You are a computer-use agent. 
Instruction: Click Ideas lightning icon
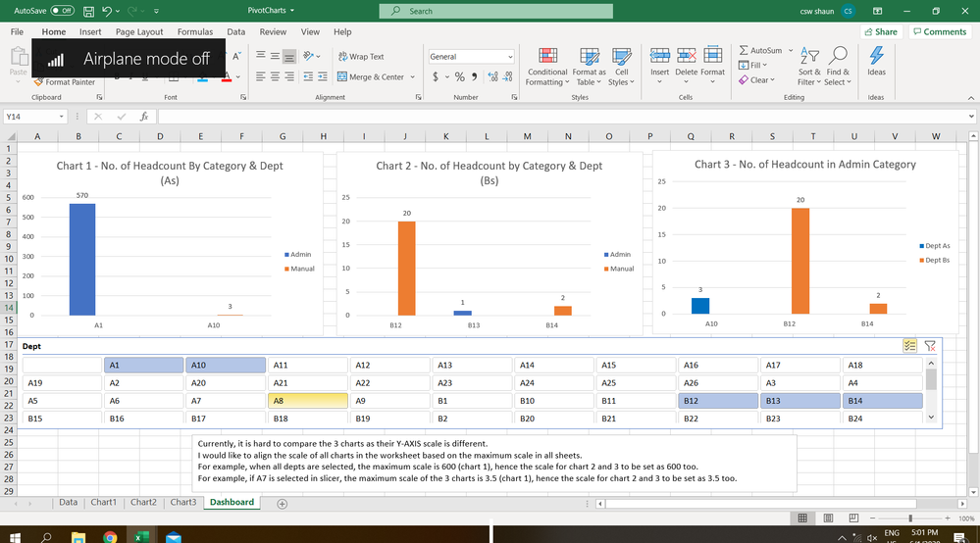click(x=876, y=56)
